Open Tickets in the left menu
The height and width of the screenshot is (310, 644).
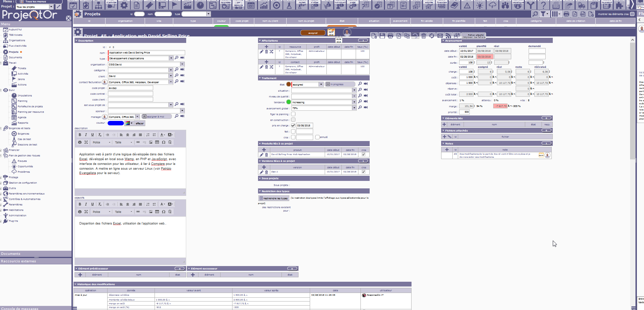[x=22, y=68]
